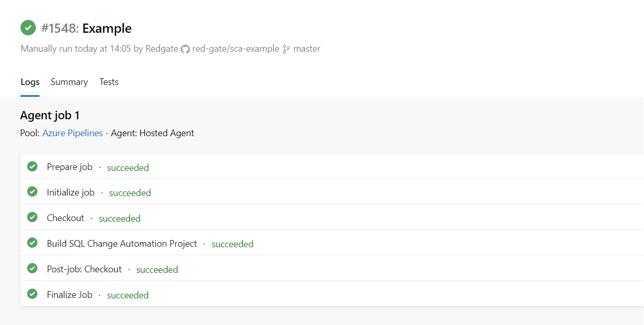Click the Post-job: Checkout success check icon

click(x=32, y=269)
